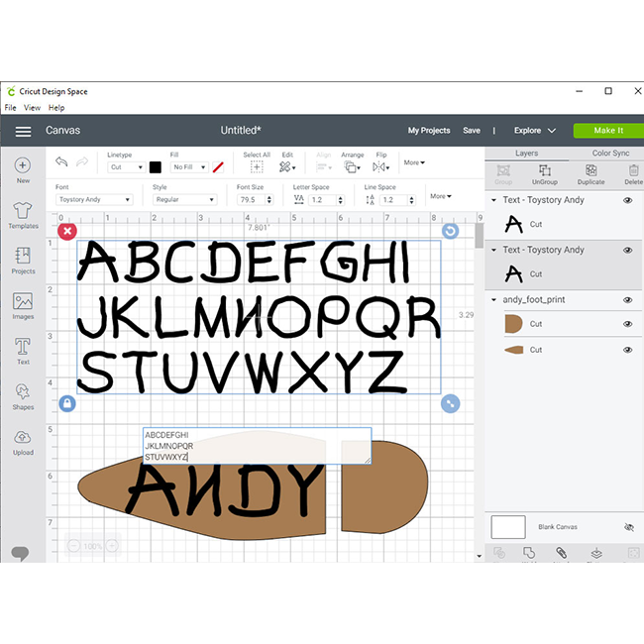Open the View menu

(32, 108)
